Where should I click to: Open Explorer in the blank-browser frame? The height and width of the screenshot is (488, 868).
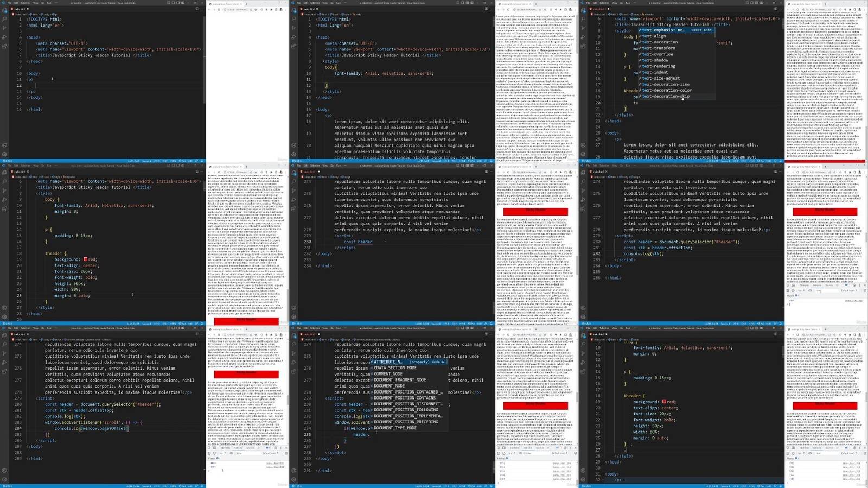(x=4, y=10)
